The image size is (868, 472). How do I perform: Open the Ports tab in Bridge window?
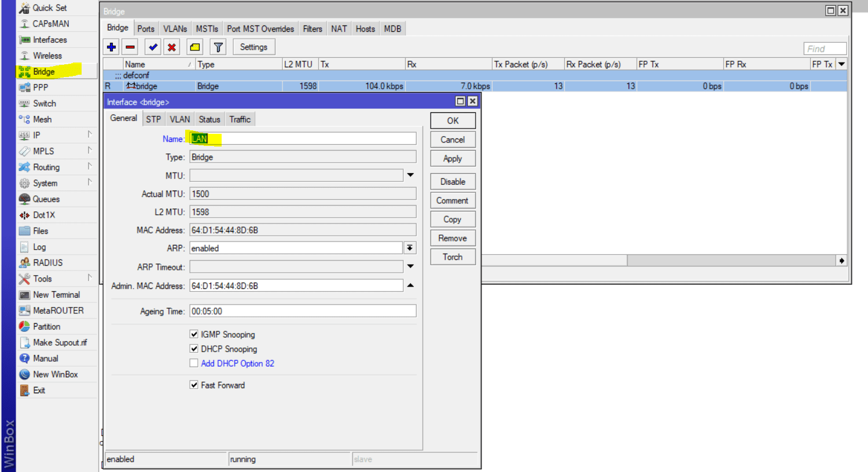(146, 29)
